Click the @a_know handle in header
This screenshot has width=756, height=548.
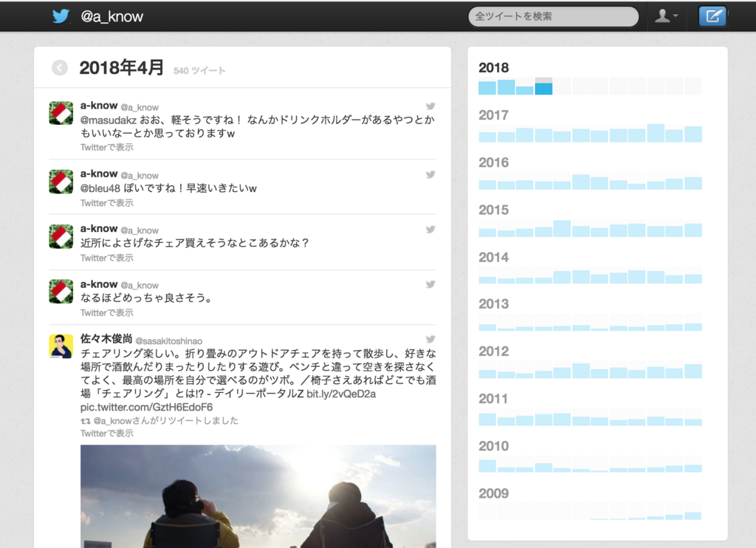[x=112, y=16]
